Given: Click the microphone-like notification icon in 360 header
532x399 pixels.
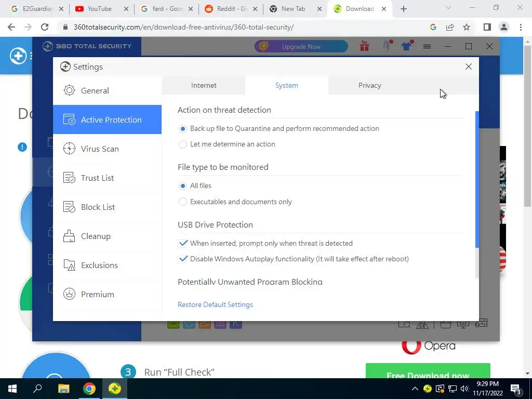Looking at the screenshot, I should 387,46.
